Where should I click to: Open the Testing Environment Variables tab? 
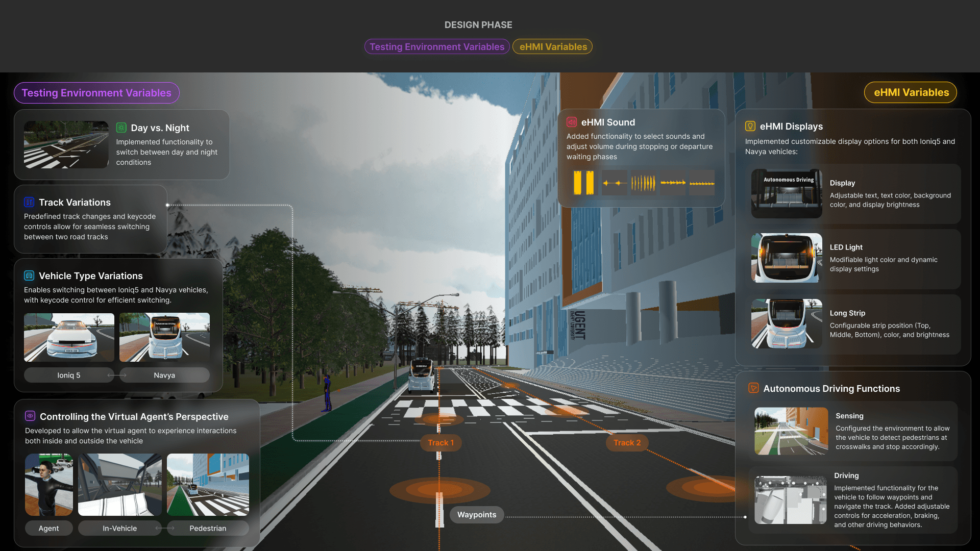tap(437, 46)
